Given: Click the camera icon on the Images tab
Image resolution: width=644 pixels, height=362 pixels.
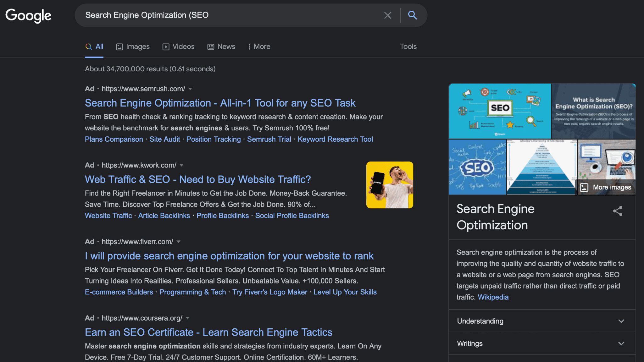Looking at the screenshot, I should [119, 47].
